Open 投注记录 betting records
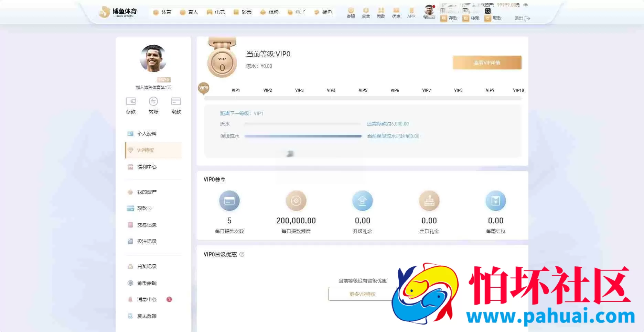The image size is (644, 332). (x=153, y=241)
